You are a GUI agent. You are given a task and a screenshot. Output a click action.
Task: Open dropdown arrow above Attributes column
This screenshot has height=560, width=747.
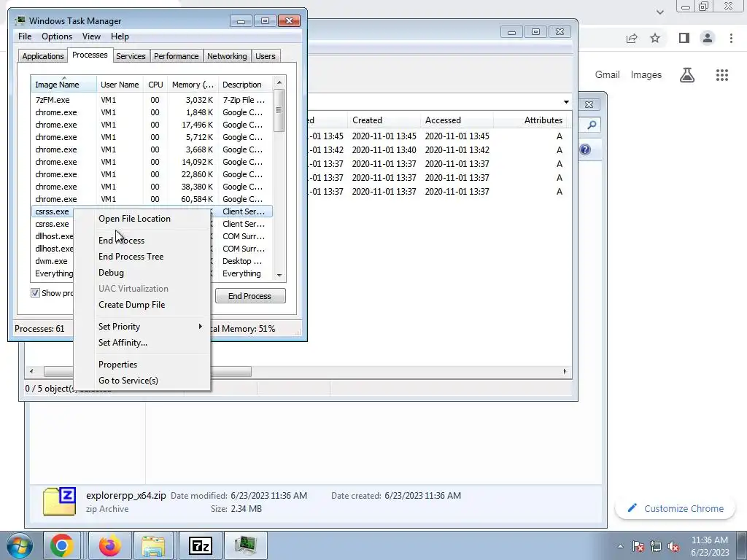[566, 102]
